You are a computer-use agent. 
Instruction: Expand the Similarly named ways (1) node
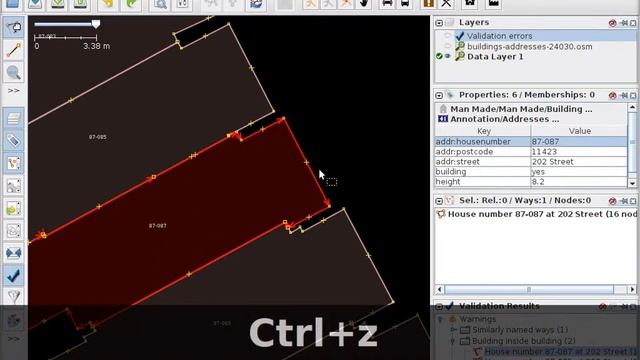click(x=453, y=329)
